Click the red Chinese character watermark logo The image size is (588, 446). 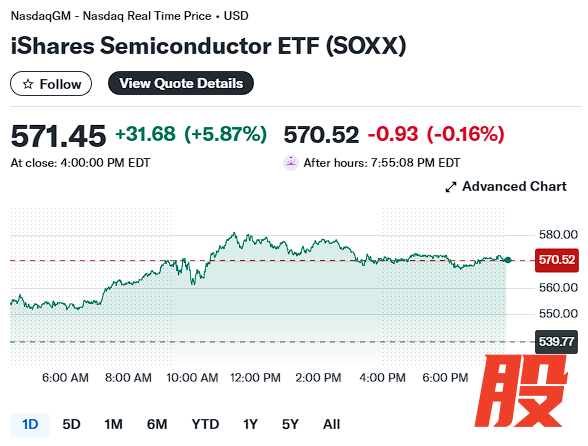pyautogui.click(x=522, y=391)
